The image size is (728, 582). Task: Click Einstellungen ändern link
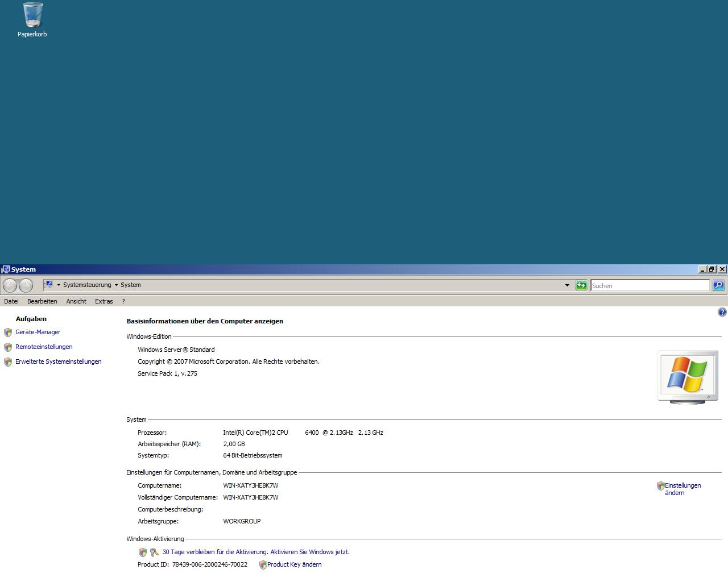pyautogui.click(x=682, y=489)
